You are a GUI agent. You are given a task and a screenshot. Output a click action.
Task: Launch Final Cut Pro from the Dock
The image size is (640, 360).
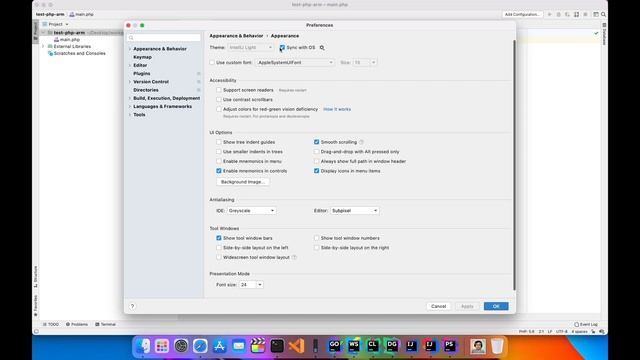pyautogui.click(x=258, y=346)
